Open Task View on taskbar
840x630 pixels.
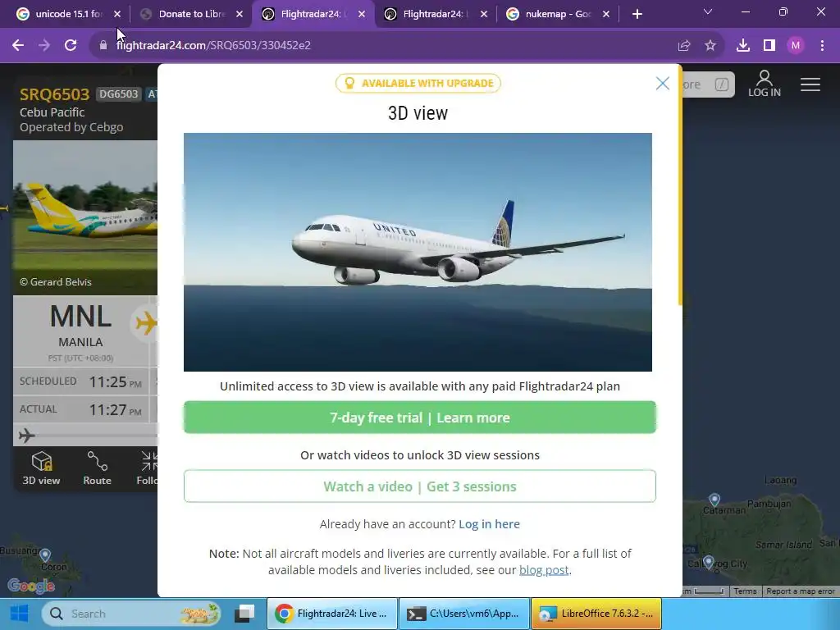pyautogui.click(x=244, y=614)
